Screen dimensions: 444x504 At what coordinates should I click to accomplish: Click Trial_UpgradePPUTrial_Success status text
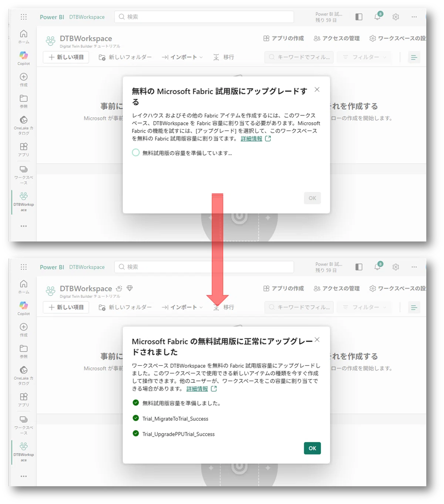(178, 434)
